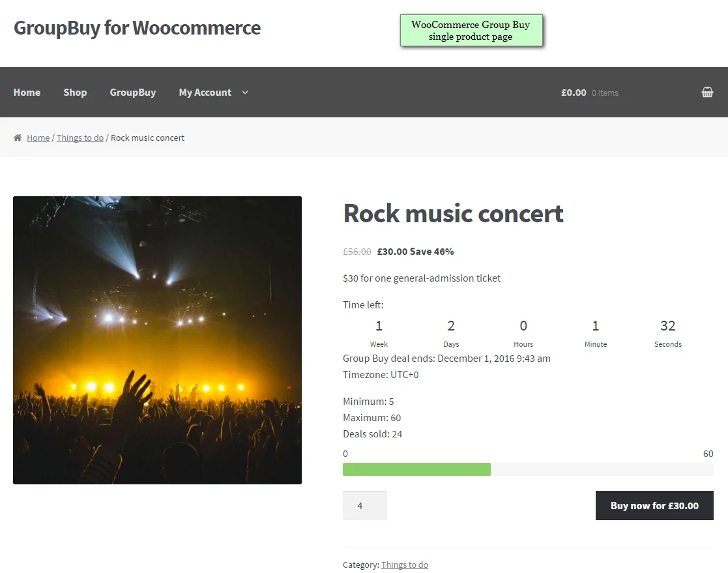
Task: Click the Rock music concert product title
Action: (x=453, y=213)
